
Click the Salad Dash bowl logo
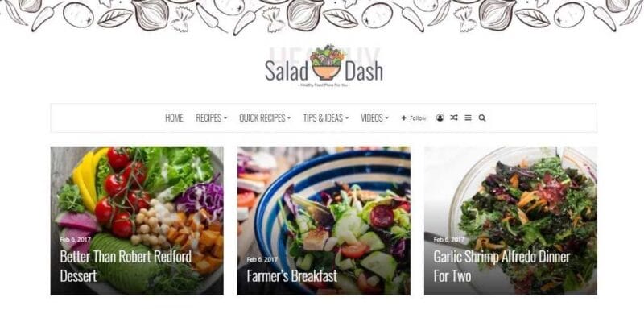click(x=327, y=63)
